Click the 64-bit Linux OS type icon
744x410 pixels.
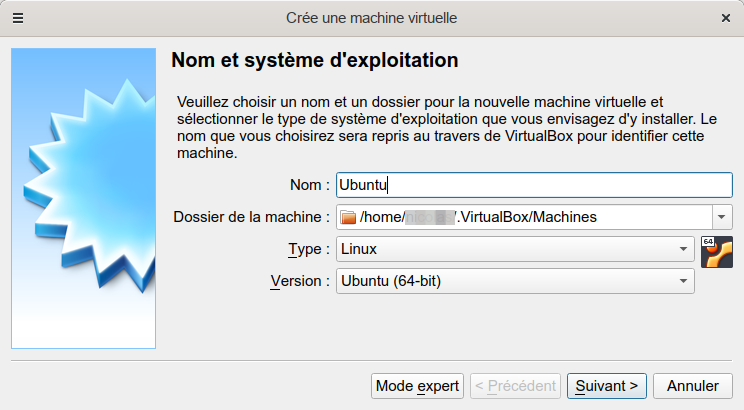coord(716,252)
